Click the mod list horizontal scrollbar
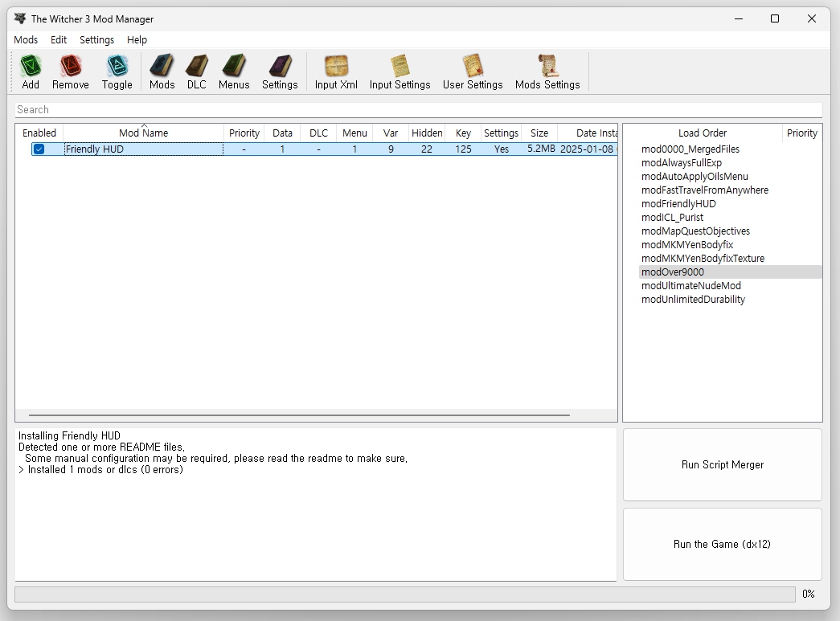 tap(299, 415)
